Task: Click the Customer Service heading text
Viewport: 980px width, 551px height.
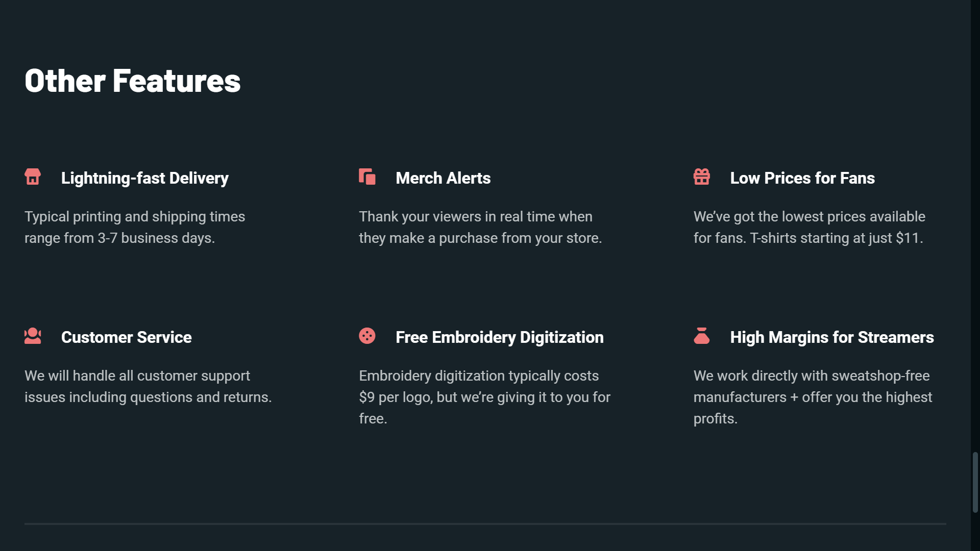Action: [x=127, y=337]
